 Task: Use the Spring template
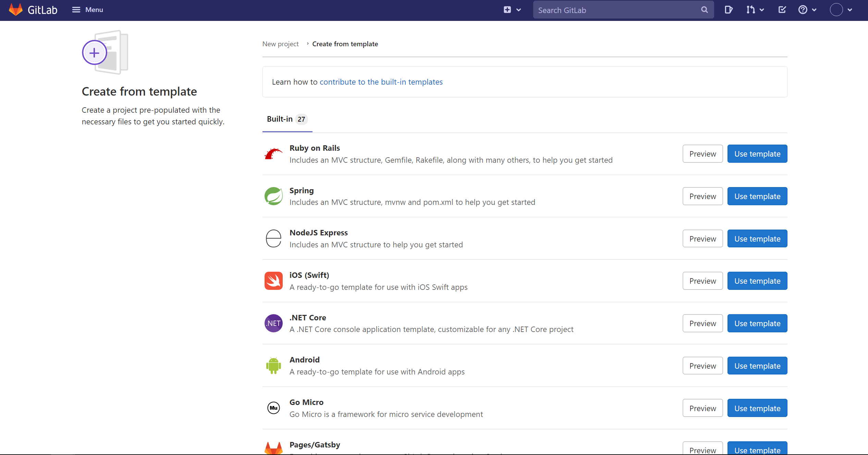(x=757, y=196)
